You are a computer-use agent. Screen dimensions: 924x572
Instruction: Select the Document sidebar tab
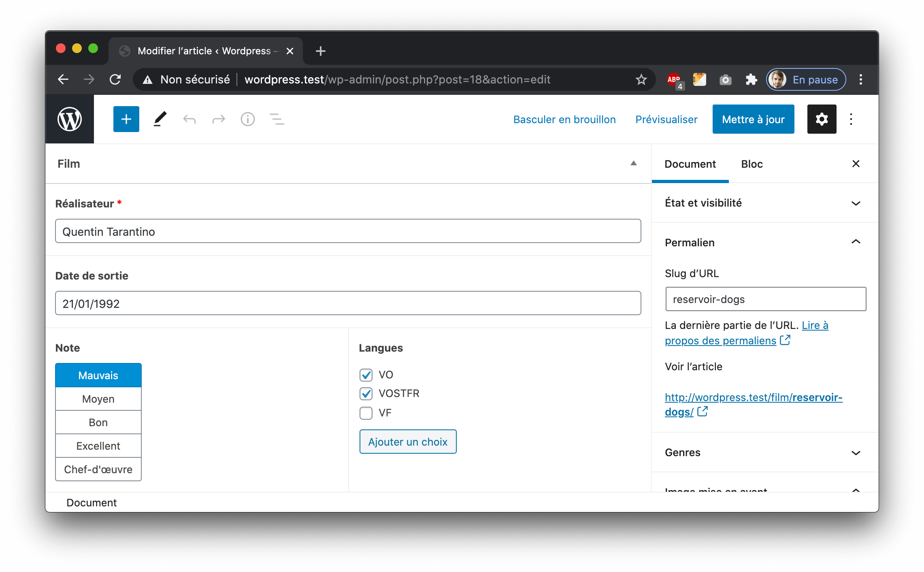690,164
